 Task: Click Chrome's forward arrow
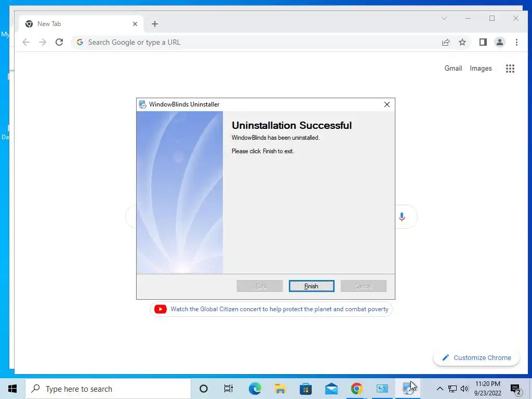[43, 42]
